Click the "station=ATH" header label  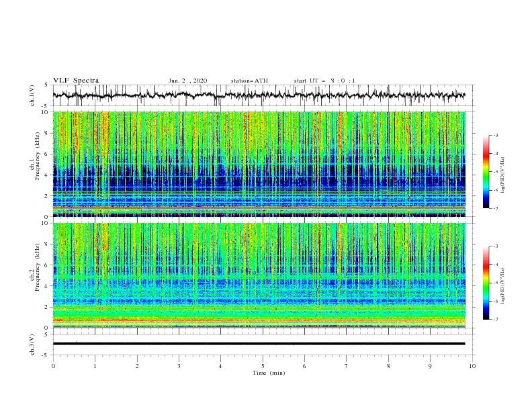coord(249,81)
